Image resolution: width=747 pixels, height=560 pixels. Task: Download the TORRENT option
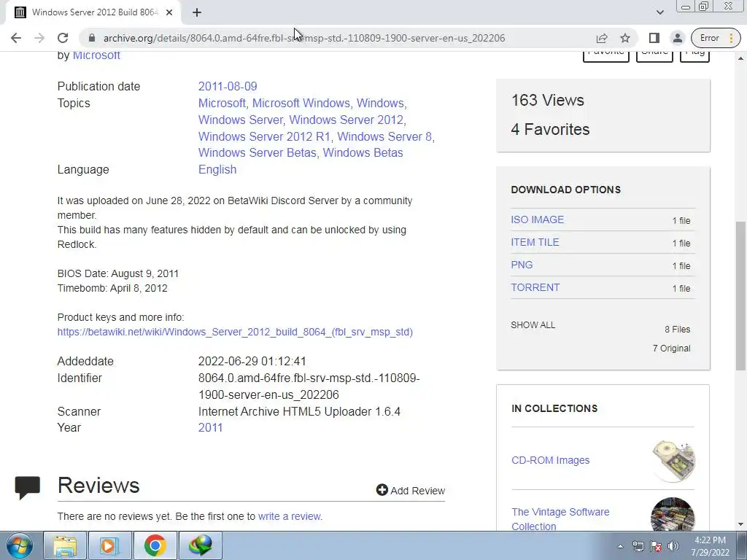(535, 287)
